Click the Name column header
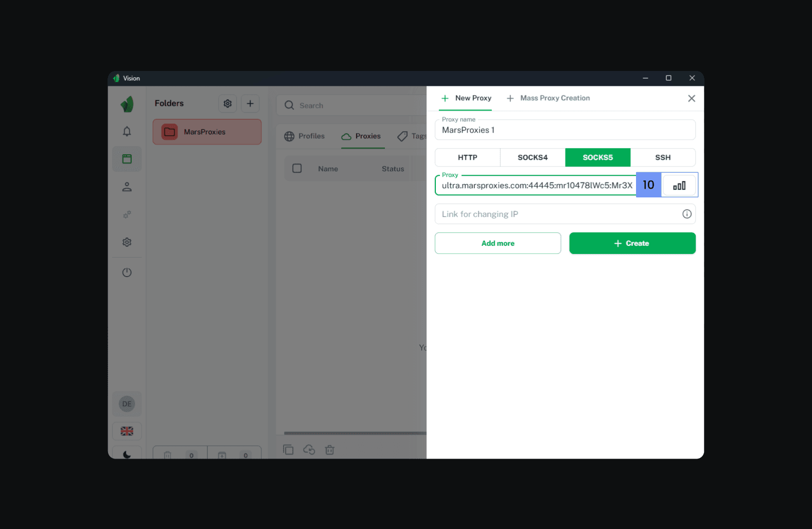The height and width of the screenshot is (529, 812). [328, 169]
